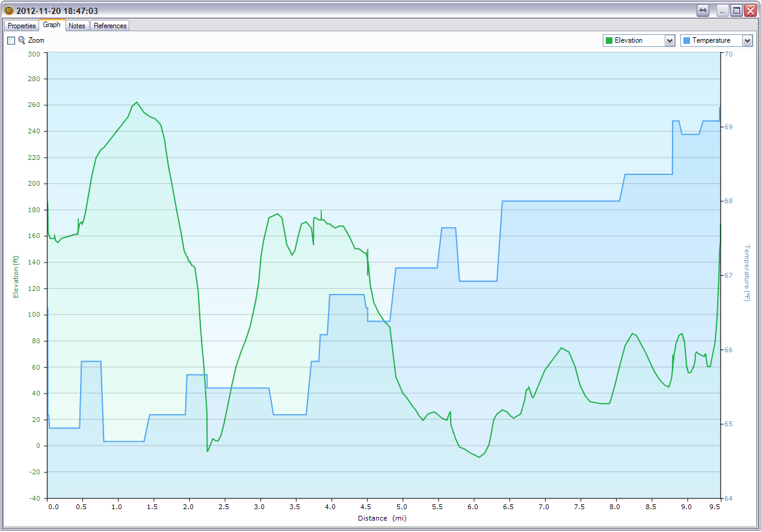Click the magnifying glass Zoom icon
The image size is (761, 532).
click(x=22, y=40)
